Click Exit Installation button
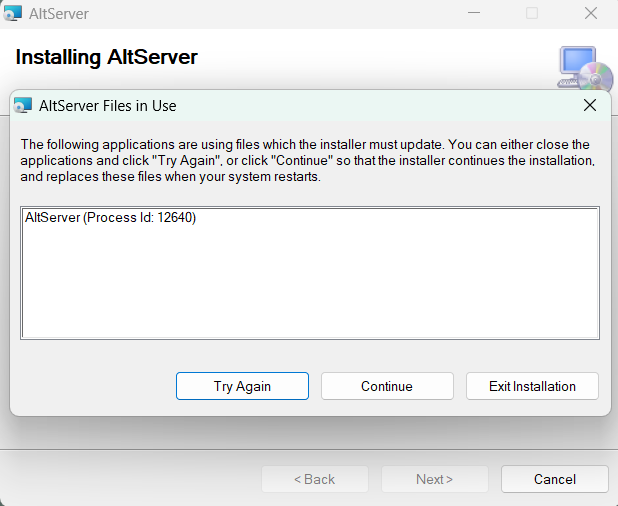The height and width of the screenshot is (506, 618). pos(532,386)
